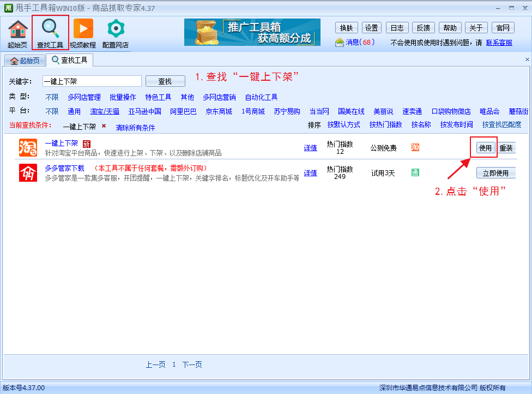Sort by 按默认方式
Image resolution: width=532 pixels, height=394 pixels.
pyautogui.click(x=344, y=124)
